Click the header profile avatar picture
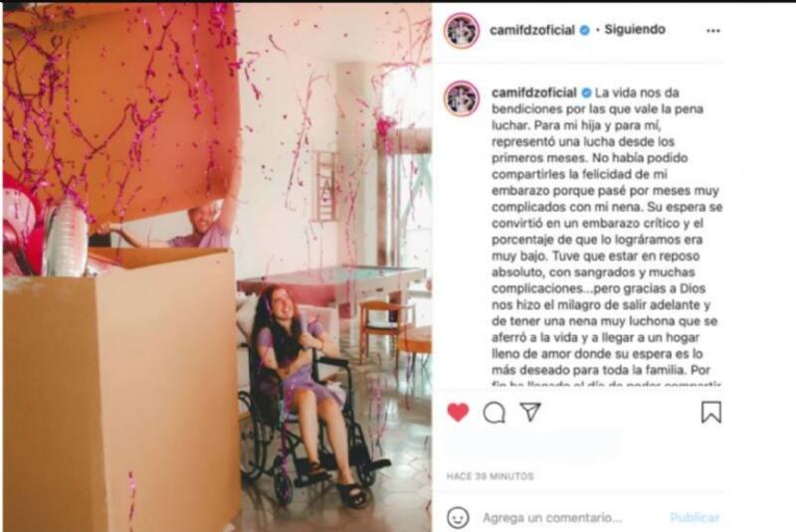The width and height of the screenshot is (796, 532). click(x=462, y=31)
